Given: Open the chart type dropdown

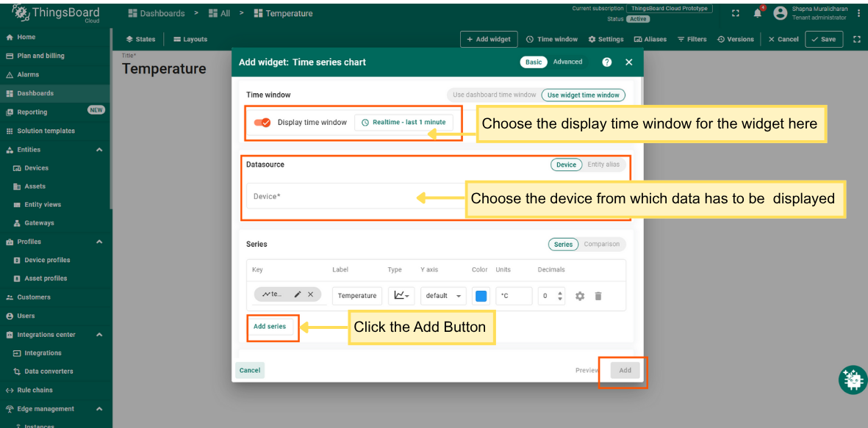Looking at the screenshot, I should tap(401, 295).
